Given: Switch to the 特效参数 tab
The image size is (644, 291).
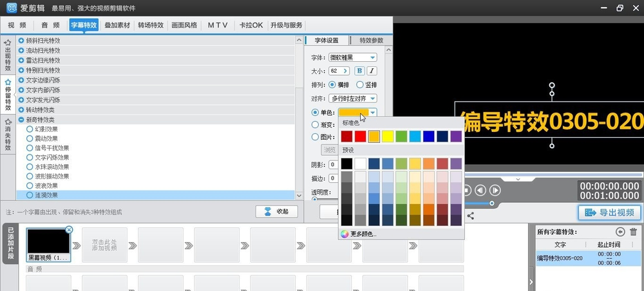Looking at the screenshot, I should click(x=371, y=40).
